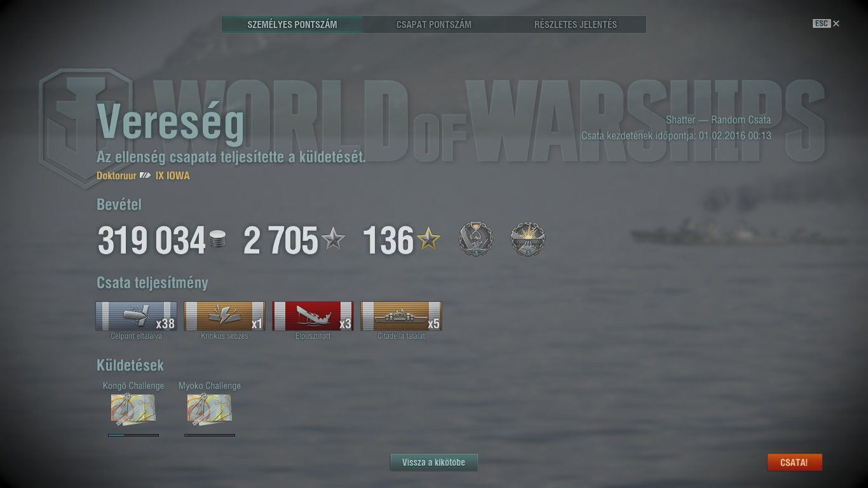Click the Myoko Challenge progress bar
The width and height of the screenshot is (868, 488).
point(210,435)
